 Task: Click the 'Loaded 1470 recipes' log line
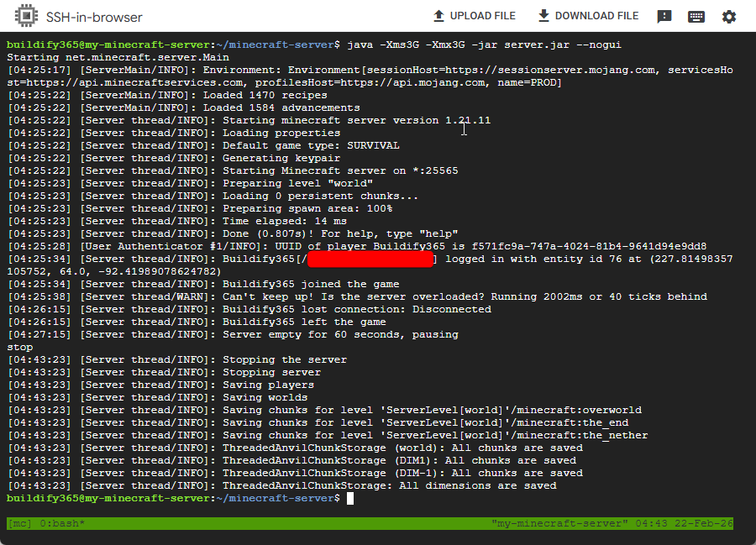[x=167, y=95]
